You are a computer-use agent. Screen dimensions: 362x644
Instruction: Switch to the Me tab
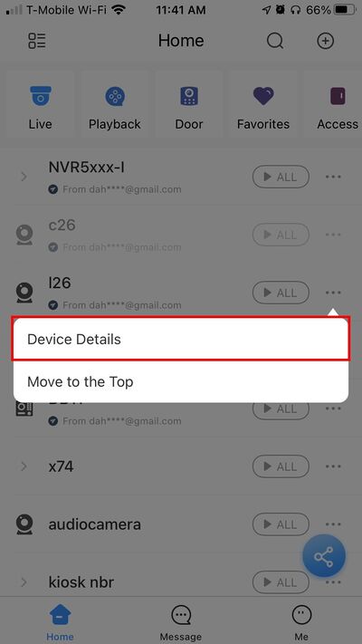(301, 623)
